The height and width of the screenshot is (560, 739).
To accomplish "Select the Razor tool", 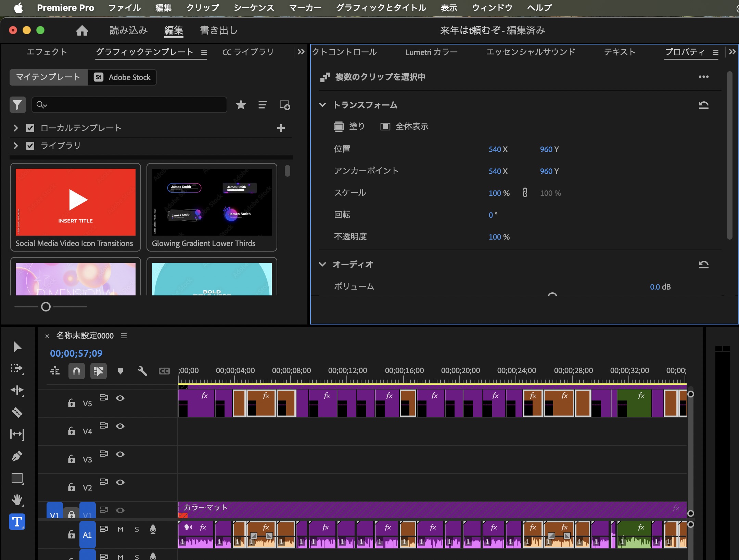I will coord(17,412).
